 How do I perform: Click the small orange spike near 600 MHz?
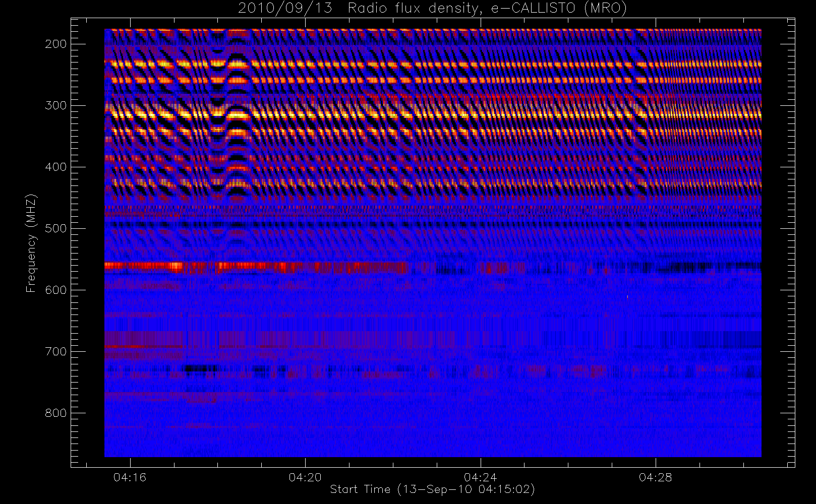[x=627, y=297]
